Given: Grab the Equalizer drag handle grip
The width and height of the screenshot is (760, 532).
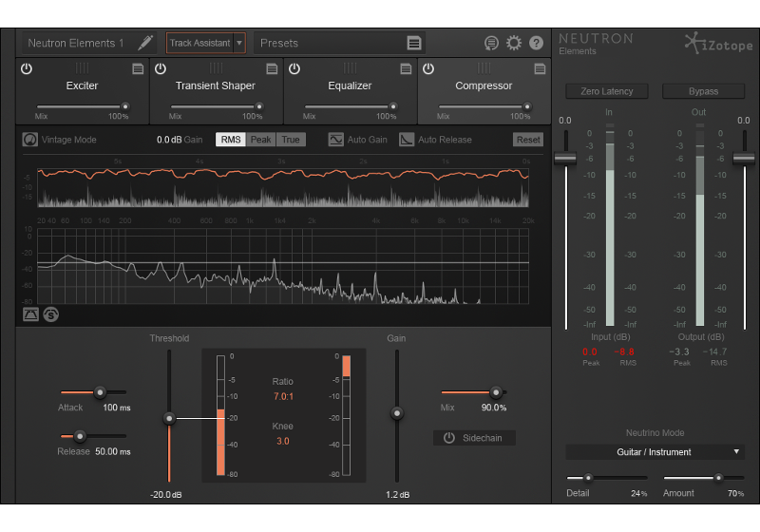Looking at the screenshot, I should [350, 67].
